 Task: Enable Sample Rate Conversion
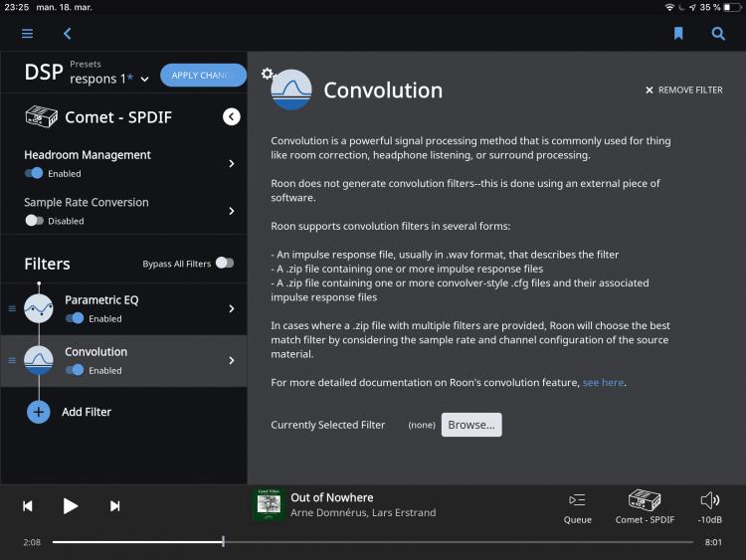pyautogui.click(x=34, y=220)
